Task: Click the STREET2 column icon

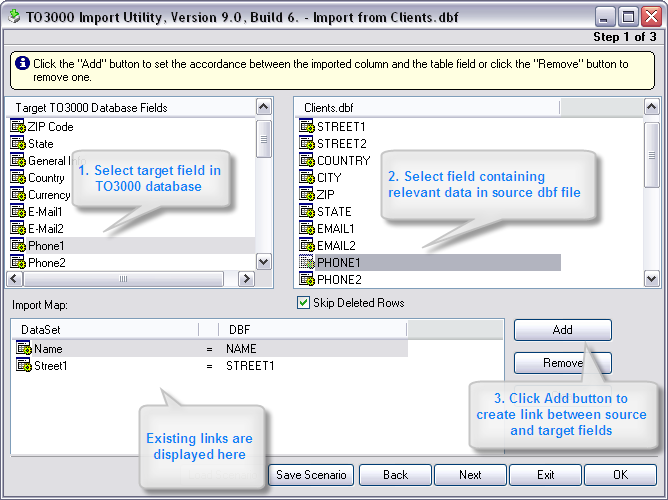Action: click(307, 144)
